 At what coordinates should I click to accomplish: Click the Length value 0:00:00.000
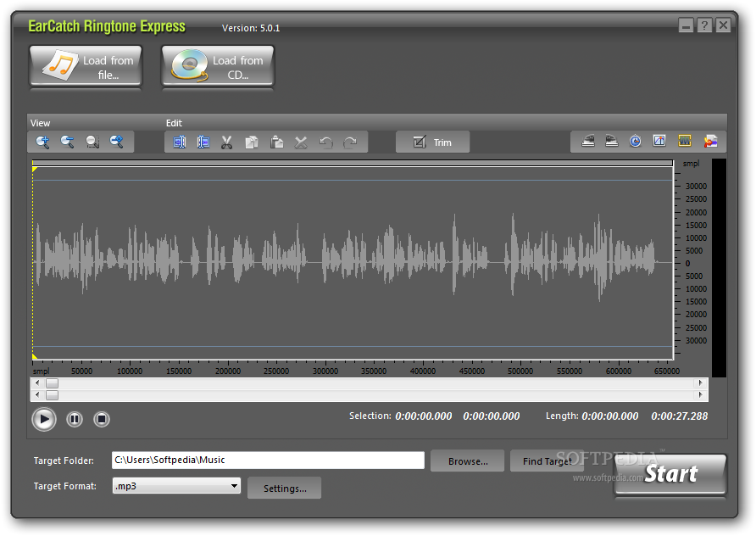coord(610,416)
